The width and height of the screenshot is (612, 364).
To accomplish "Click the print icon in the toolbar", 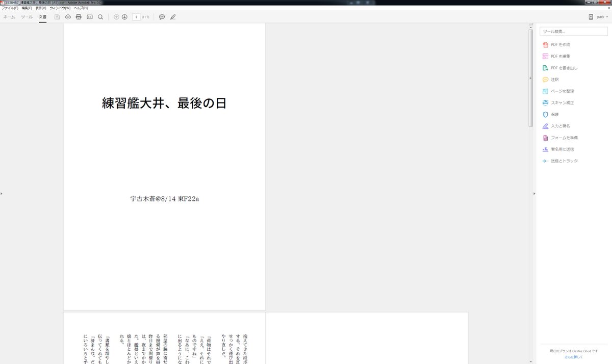I will 78,17.
